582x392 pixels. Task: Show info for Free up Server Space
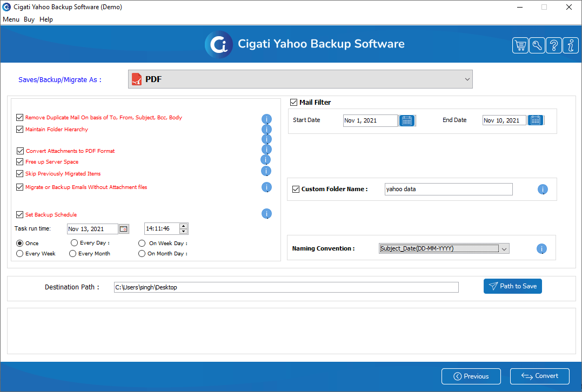point(266,160)
